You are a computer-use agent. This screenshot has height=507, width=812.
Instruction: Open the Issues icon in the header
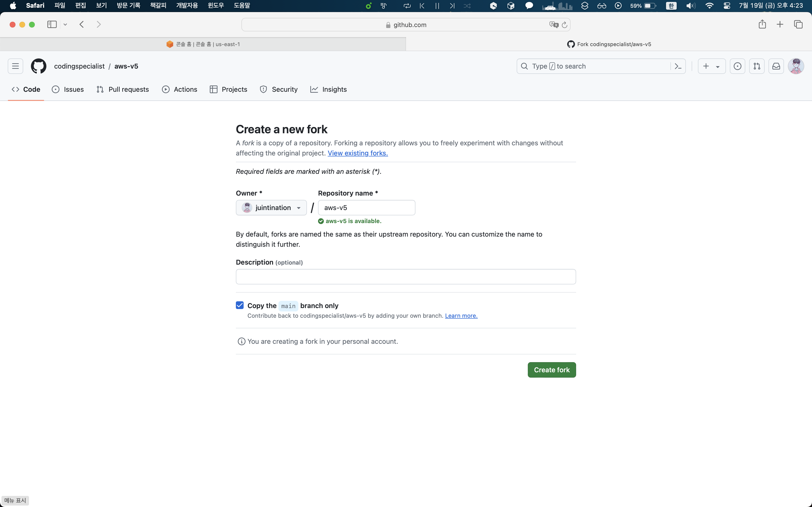737,66
